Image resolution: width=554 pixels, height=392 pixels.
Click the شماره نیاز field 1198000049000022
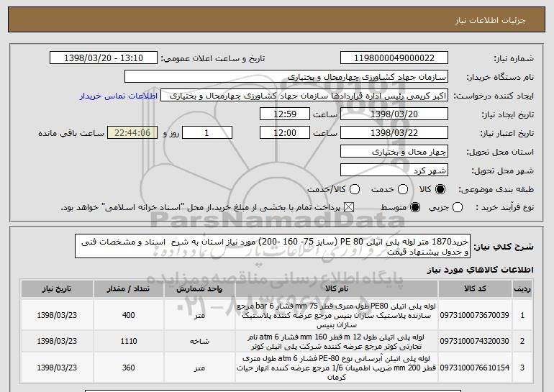click(x=394, y=58)
